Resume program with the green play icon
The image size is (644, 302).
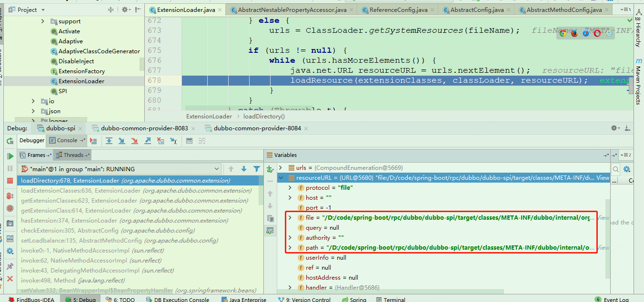[x=10, y=156]
